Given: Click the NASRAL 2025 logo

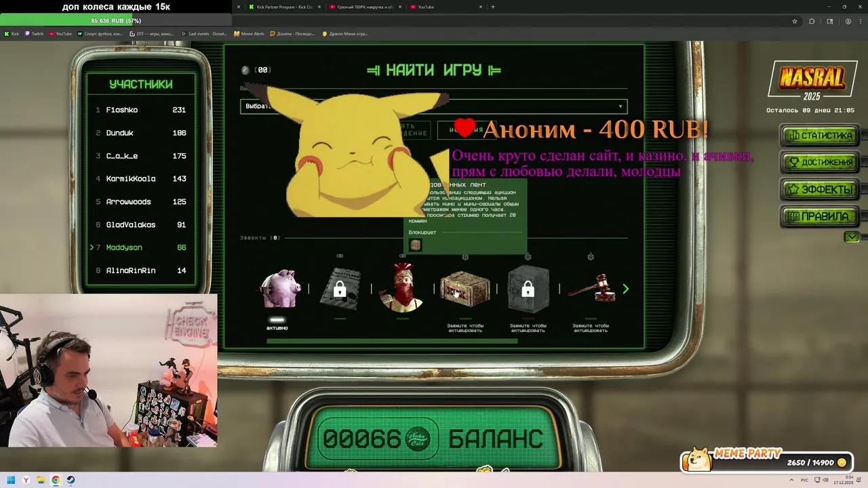Looking at the screenshot, I should 812,79.
